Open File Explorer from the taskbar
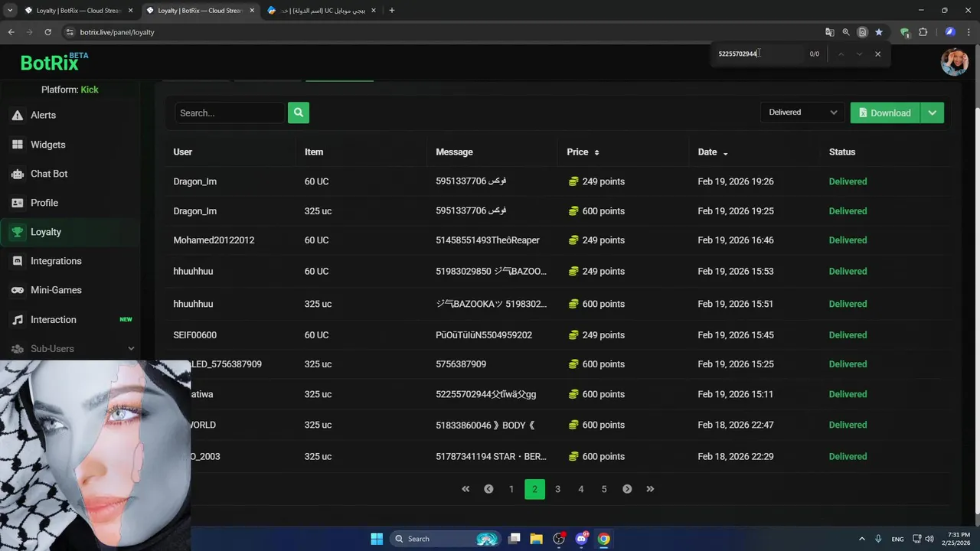Viewport: 980px width, 551px height. point(536,539)
